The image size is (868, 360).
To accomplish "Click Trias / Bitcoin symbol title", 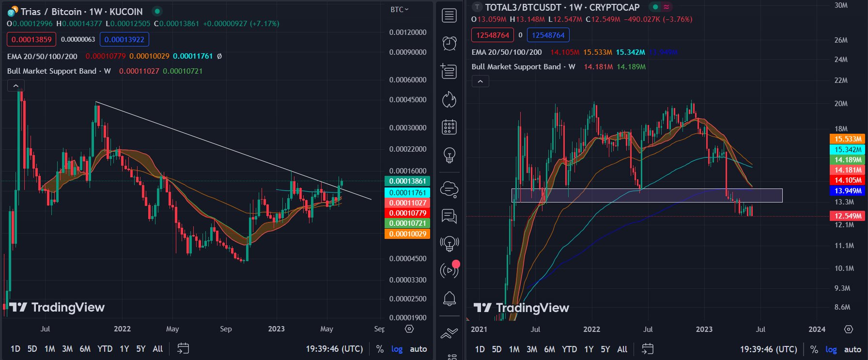I will [x=81, y=11].
